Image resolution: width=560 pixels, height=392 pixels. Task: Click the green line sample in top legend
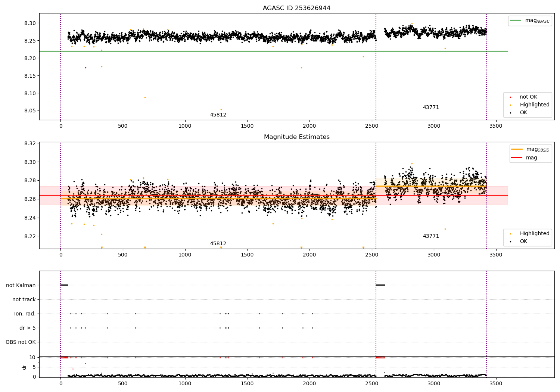pyautogui.click(x=516, y=21)
